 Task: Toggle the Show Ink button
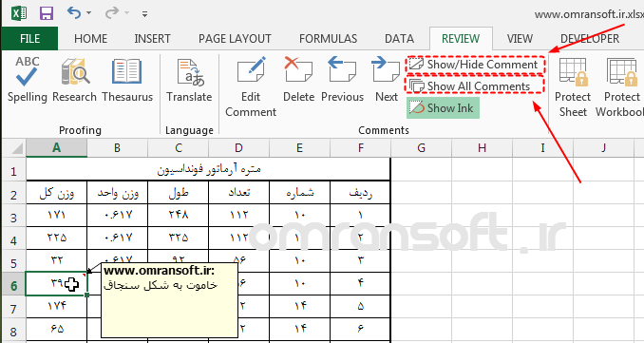pyautogui.click(x=443, y=108)
